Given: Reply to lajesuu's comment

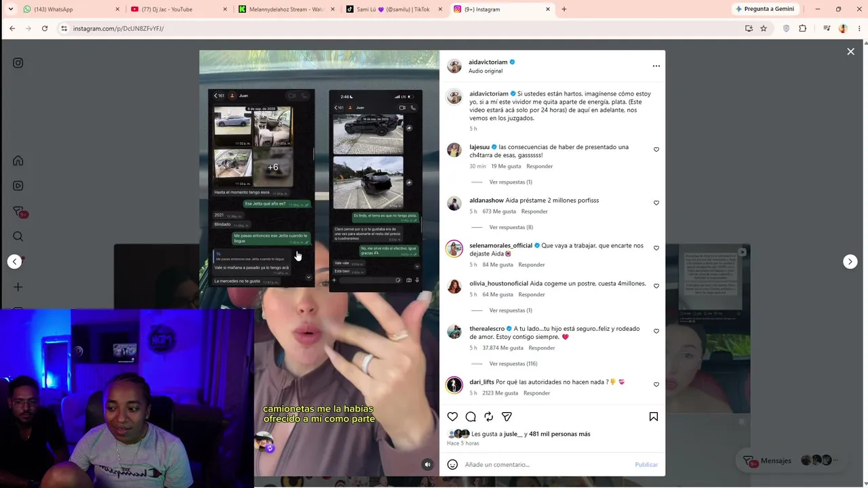Looking at the screenshot, I should (540, 166).
